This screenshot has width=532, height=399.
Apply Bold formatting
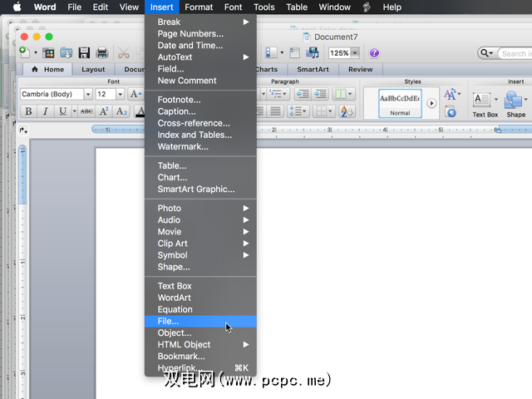(x=28, y=111)
